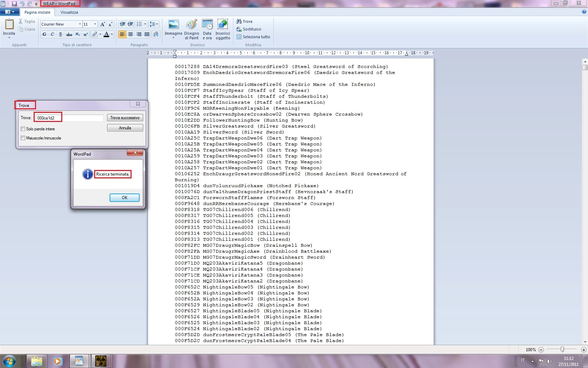This screenshot has height=368, width=588.
Task: Close the Trova dialog
Action: 138,104
